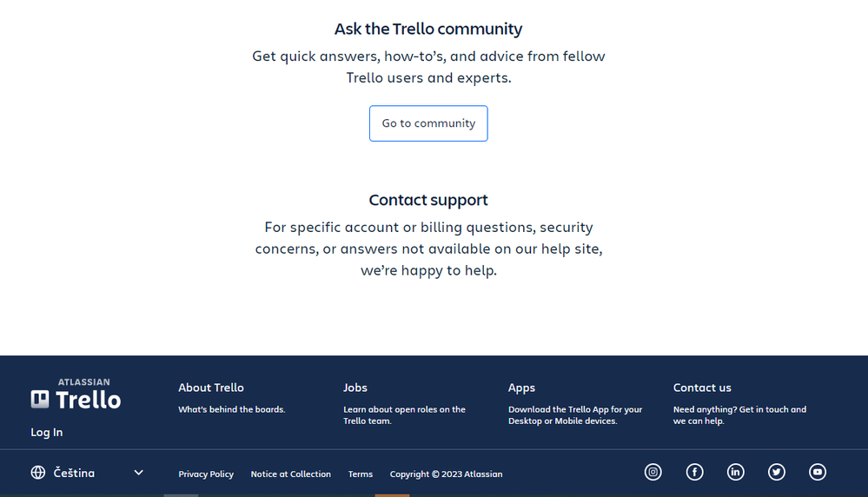Viewport: 868px width, 497px height.
Task: Open the Terms link
Action: 361,474
